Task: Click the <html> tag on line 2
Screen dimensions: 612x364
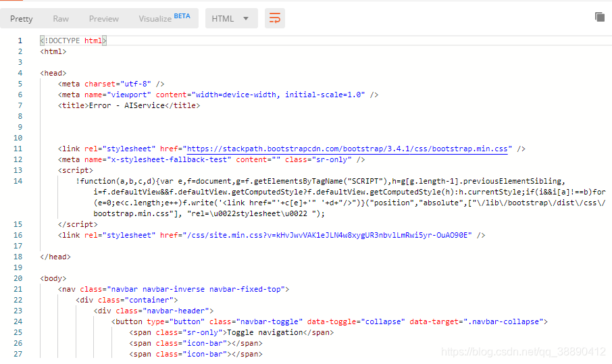Action: (x=53, y=51)
